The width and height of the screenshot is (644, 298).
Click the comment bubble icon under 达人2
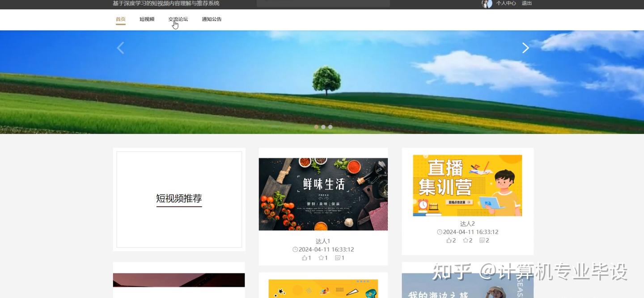(x=482, y=240)
